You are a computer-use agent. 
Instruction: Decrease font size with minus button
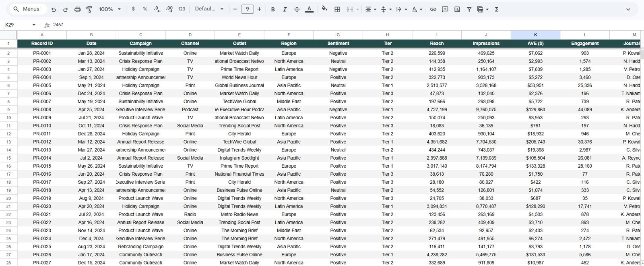(235, 9)
